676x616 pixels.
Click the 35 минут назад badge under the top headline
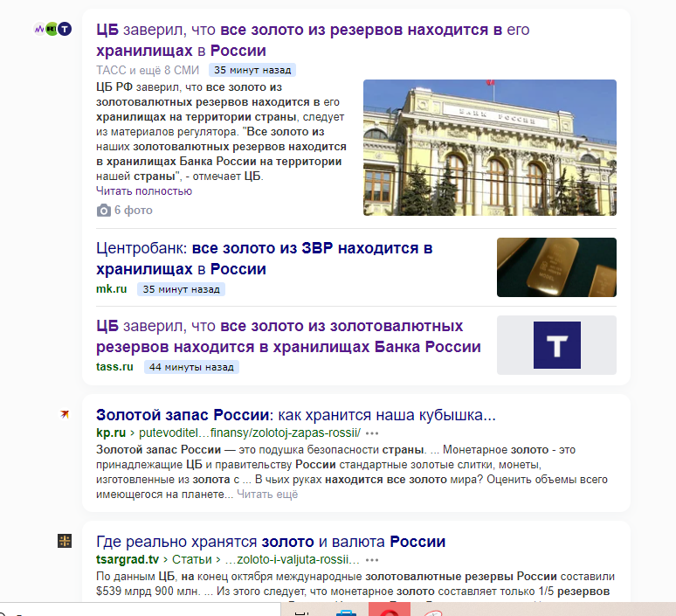(x=252, y=70)
